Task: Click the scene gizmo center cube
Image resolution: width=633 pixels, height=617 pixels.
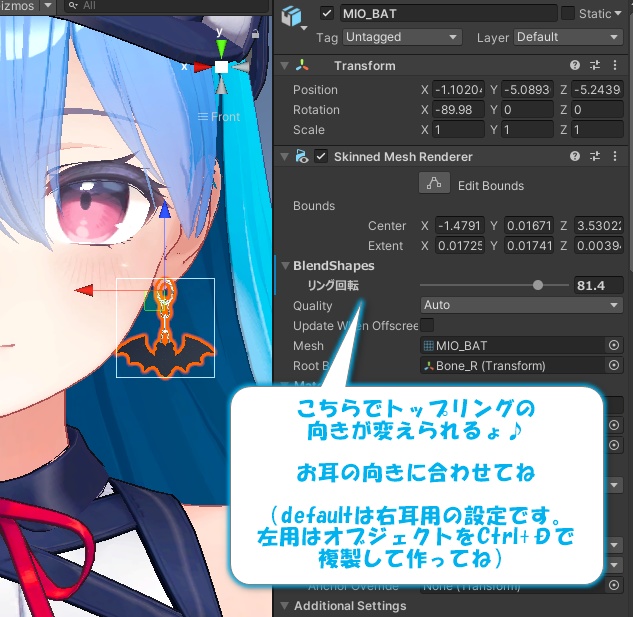Action: [221, 67]
